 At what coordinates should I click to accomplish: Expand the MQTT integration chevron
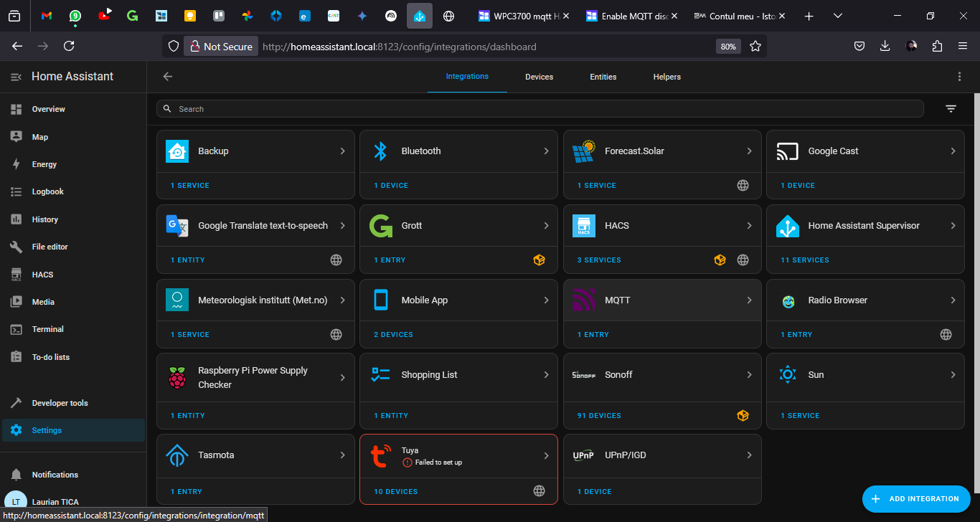749,300
